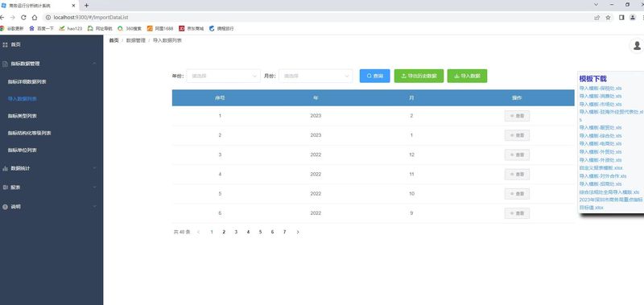This screenshot has width=644, height=305.
Task: Download the 导入模板-保税处.xls template
Action: click(x=601, y=88)
